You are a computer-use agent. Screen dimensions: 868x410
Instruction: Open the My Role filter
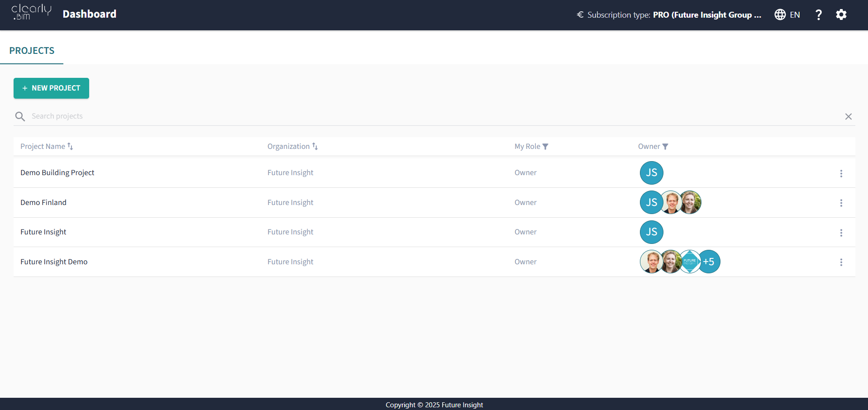[x=545, y=147]
